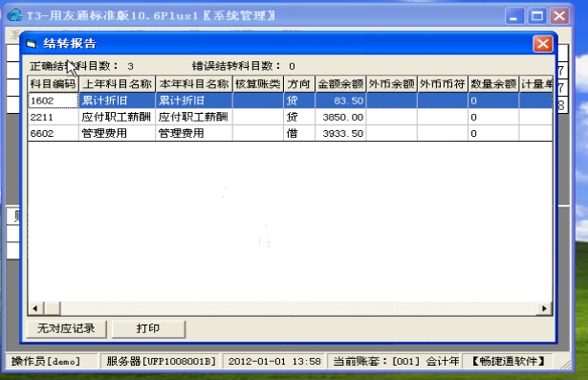This screenshot has height=380, width=588.
Task: Click the 上年科目名称 column header
Action: 117,84
